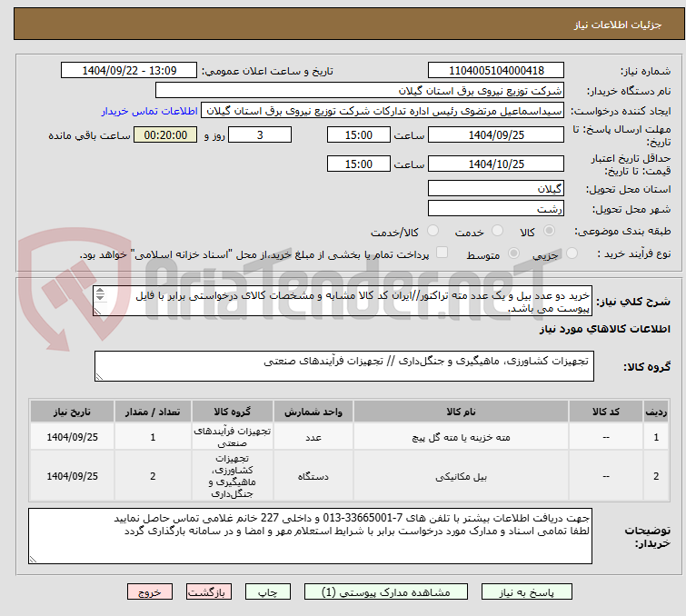
Task: Select the جزیی purchase type radio
Action: [572, 253]
